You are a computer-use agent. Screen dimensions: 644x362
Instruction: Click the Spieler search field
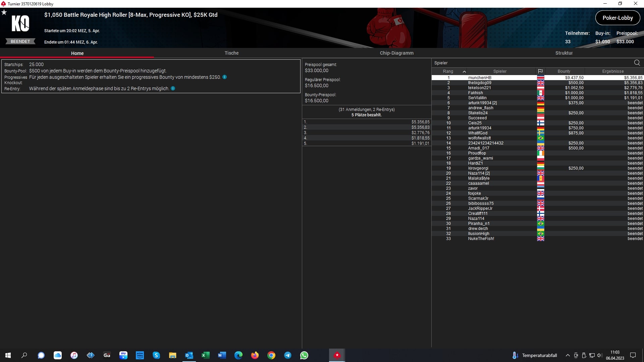pos(530,63)
